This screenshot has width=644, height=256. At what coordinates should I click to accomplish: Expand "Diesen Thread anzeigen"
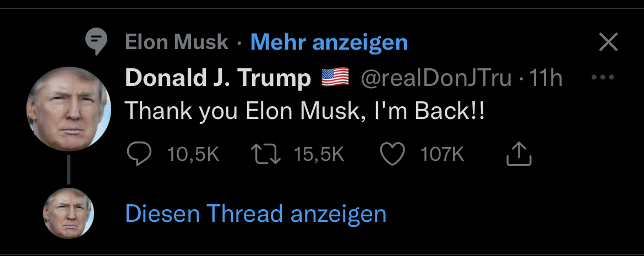pos(255,214)
